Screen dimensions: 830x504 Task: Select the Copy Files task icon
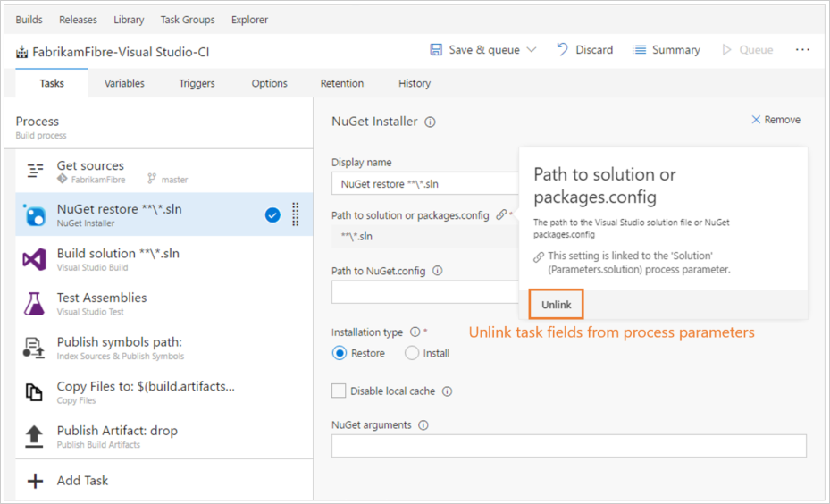point(34,392)
